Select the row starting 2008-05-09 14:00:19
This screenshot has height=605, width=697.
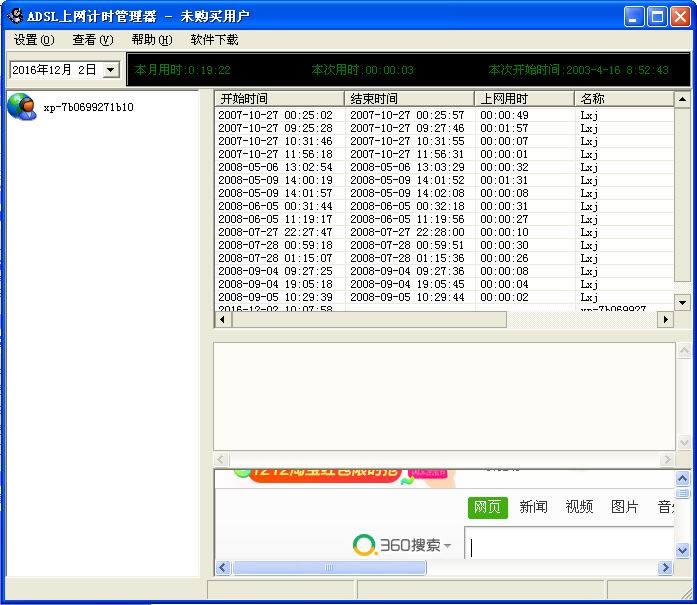click(444, 180)
